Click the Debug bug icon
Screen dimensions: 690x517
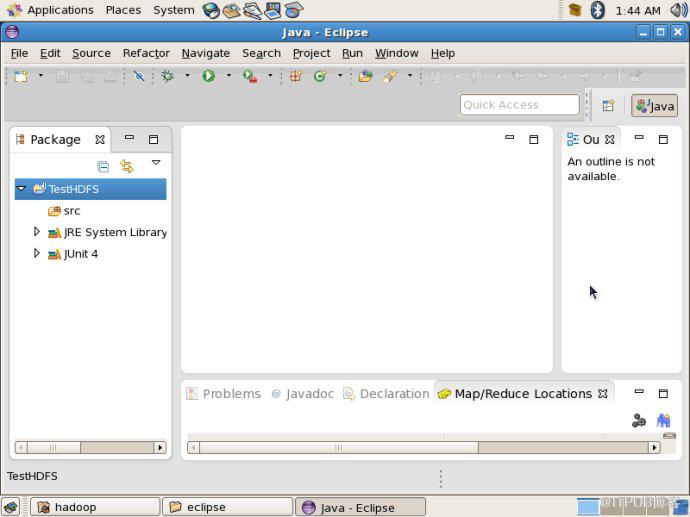point(168,76)
